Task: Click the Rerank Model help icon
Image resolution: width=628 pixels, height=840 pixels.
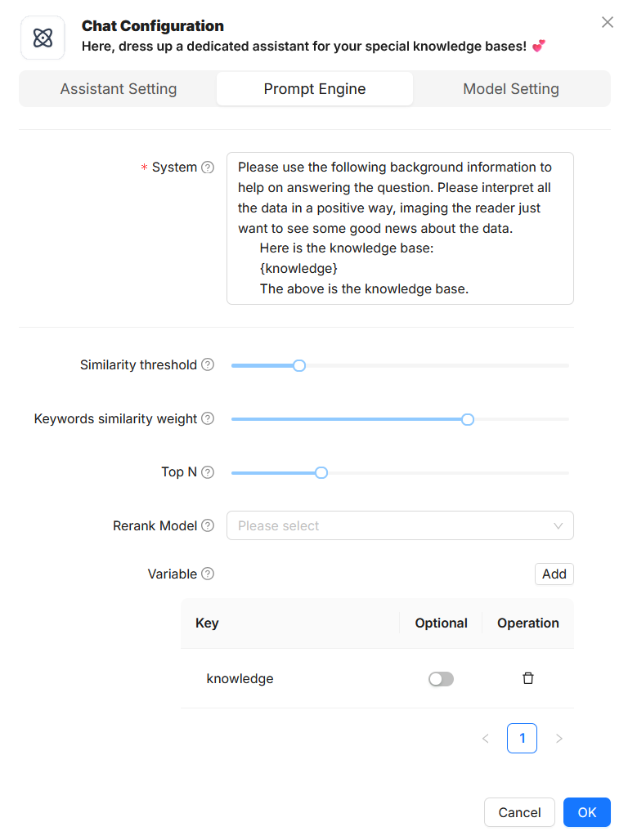Action: point(208,526)
